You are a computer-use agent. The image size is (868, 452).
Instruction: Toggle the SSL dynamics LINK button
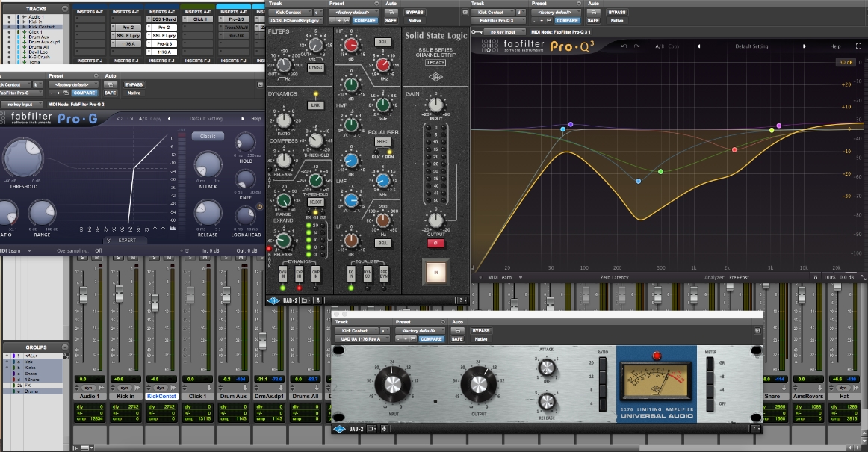pyautogui.click(x=315, y=105)
